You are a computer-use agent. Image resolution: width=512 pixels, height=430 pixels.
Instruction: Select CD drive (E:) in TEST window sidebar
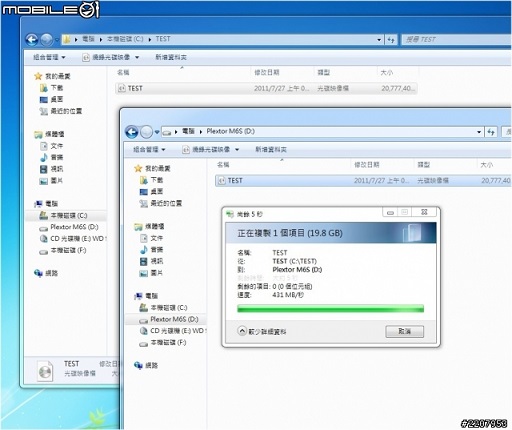73,238
